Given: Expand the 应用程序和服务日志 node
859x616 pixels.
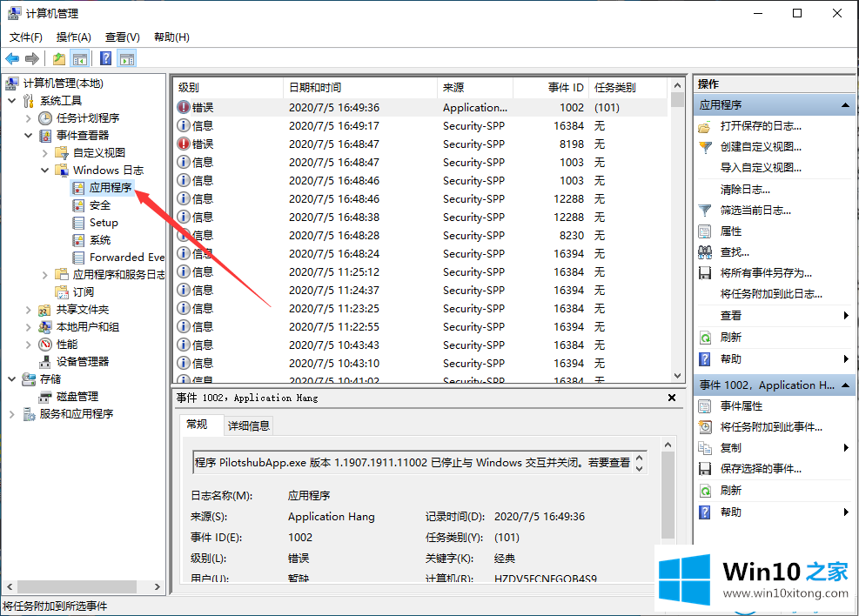Looking at the screenshot, I should coord(45,275).
